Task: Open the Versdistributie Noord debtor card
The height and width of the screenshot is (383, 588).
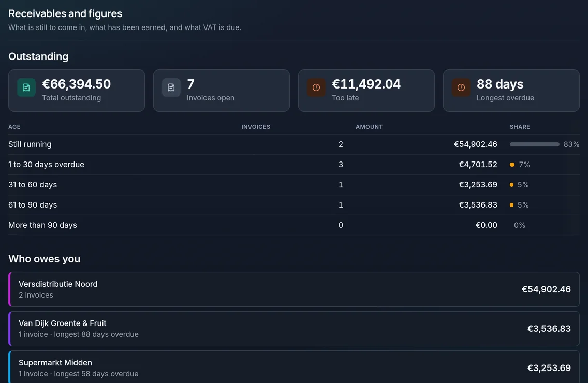Action: tap(294, 289)
